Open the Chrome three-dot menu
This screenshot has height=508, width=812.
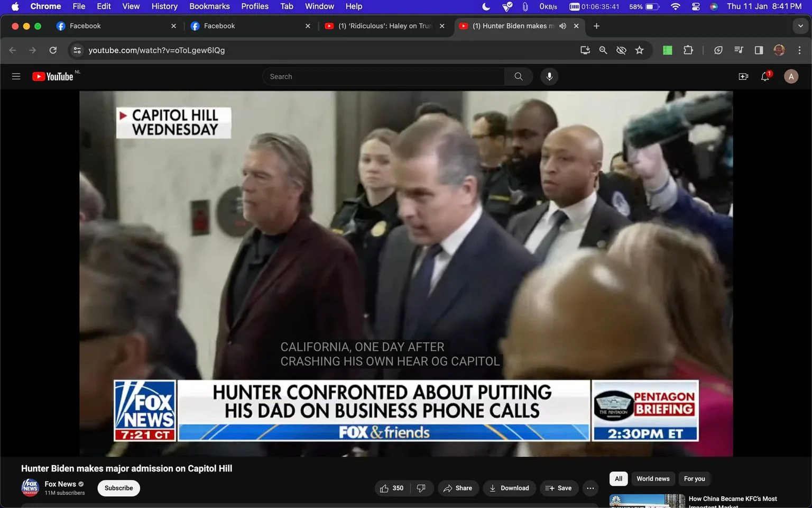coord(799,50)
